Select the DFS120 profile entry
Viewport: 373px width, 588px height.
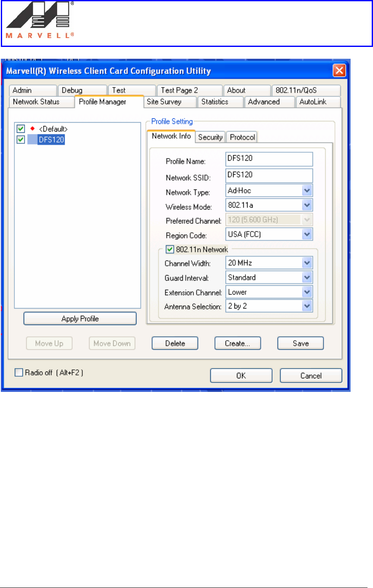coord(51,139)
